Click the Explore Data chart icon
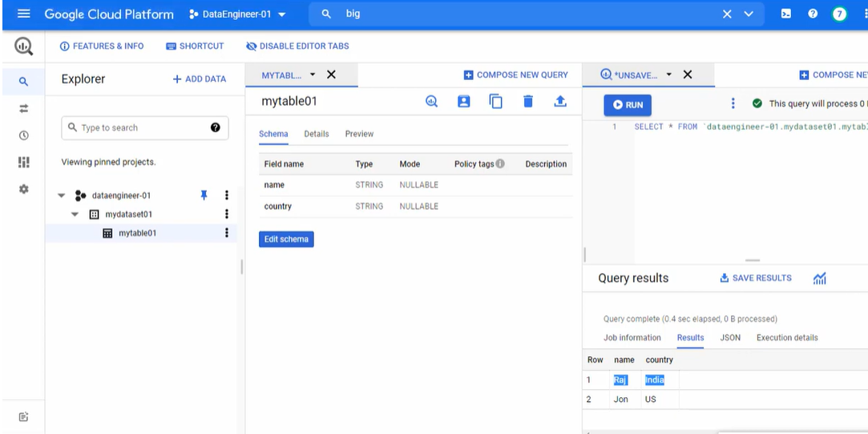 pos(820,279)
